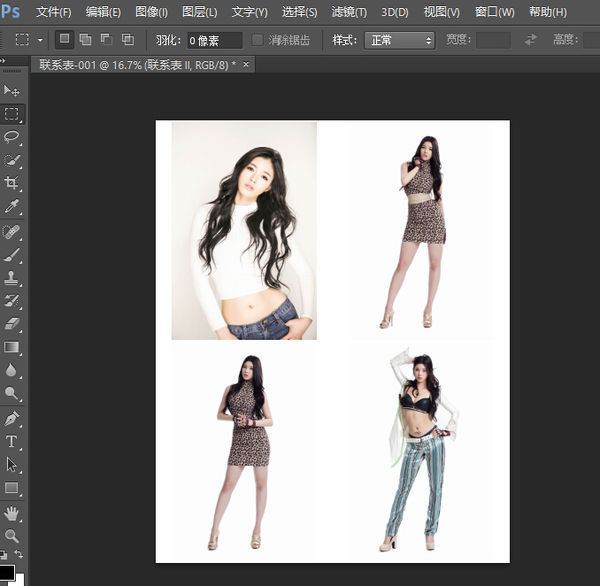The width and height of the screenshot is (600, 586).
Task: Choose the Horizontal Type tool
Action: (12, 441)
